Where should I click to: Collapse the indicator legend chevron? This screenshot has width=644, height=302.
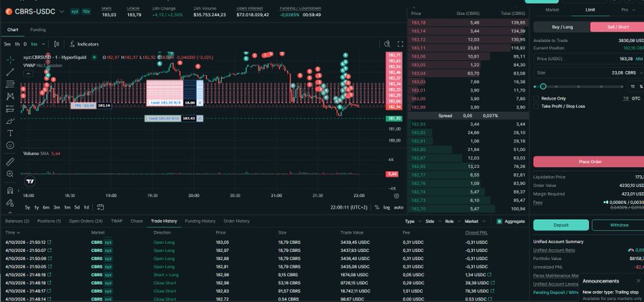pos(27,74)
